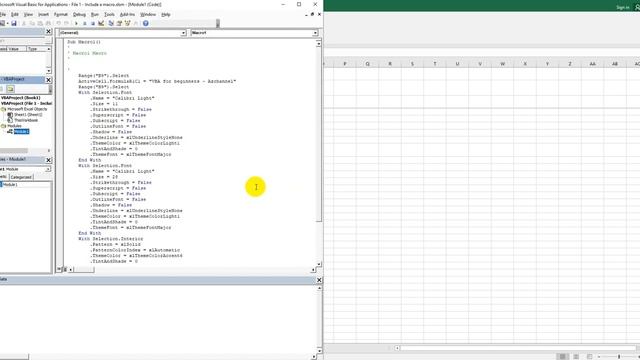Select column T header in Excel
The image size is (640, 360).
tap(435, 64)
